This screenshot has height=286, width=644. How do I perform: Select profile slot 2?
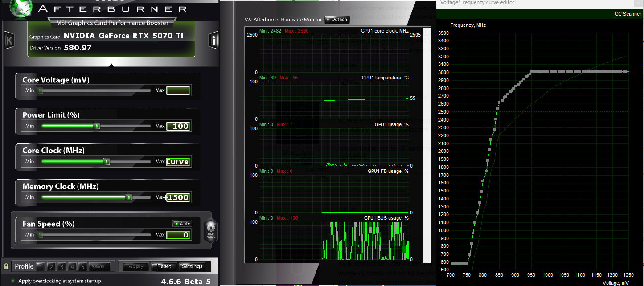click(x=51, y=267)
